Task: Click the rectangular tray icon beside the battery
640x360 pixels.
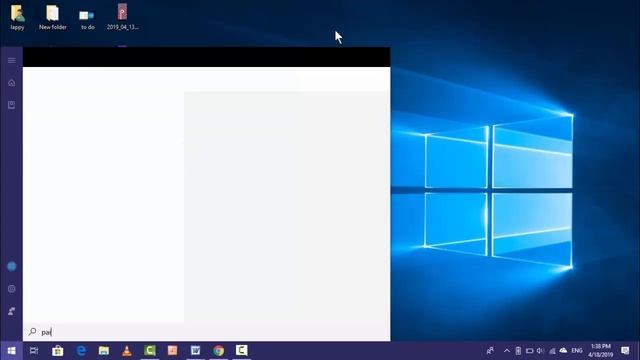Action: [x=529, y=351]
